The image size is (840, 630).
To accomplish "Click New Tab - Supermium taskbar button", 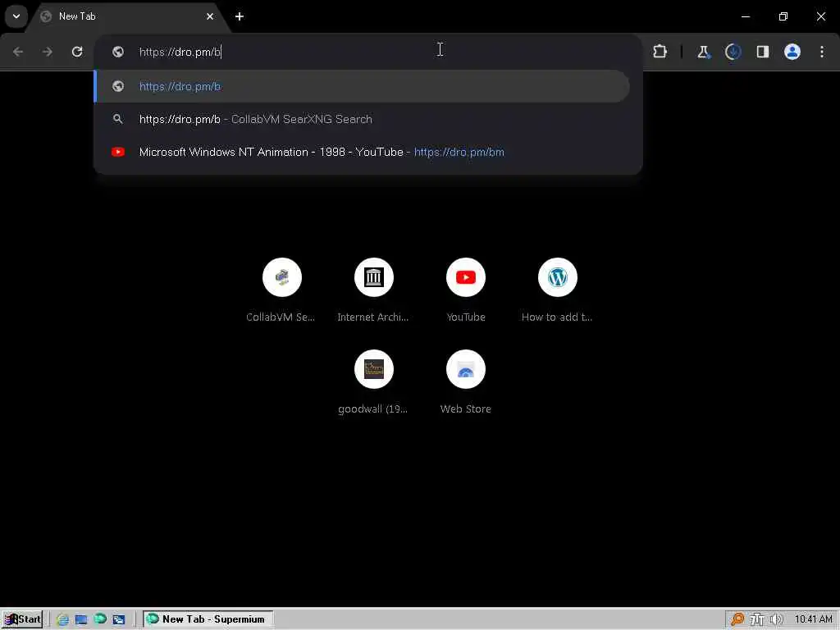I will point(208,619).
